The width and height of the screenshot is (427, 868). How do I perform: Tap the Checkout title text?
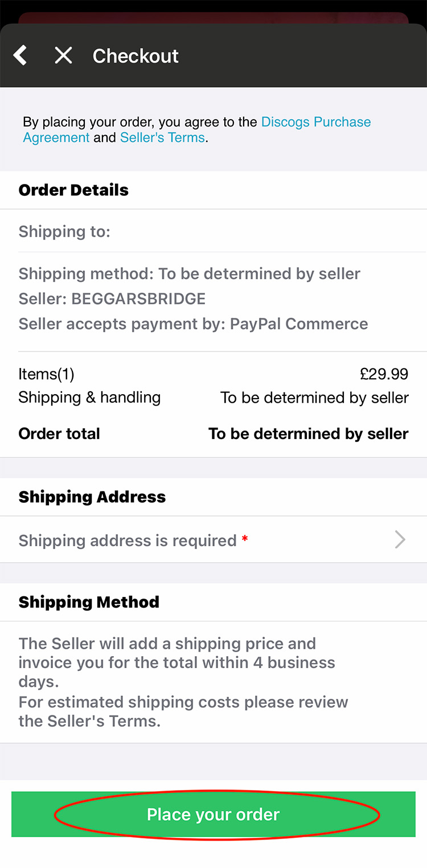coord(136,56)
